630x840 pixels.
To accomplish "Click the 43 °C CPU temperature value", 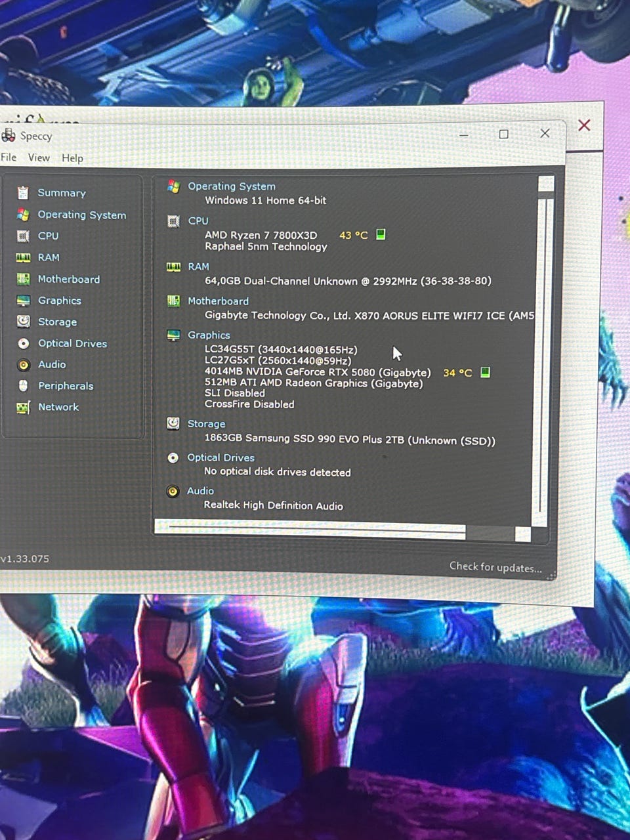I will [x=353, y=235].
